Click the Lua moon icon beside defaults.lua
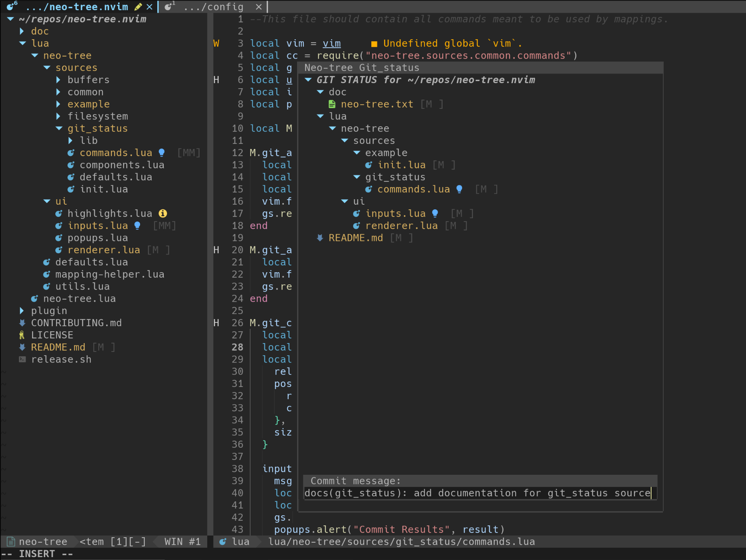This screenshot has width=746, height=560. tap(46, 262)
